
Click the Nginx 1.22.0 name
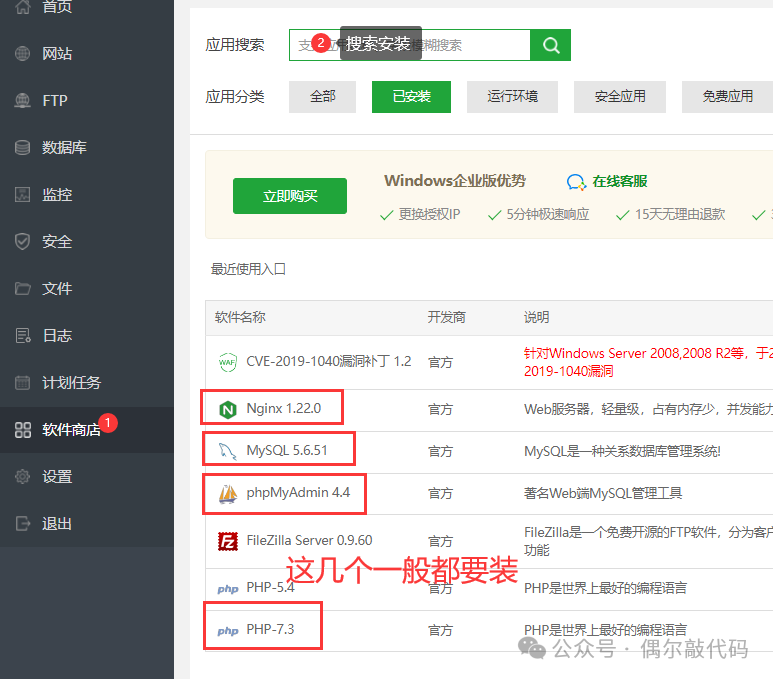pos(283,408)
